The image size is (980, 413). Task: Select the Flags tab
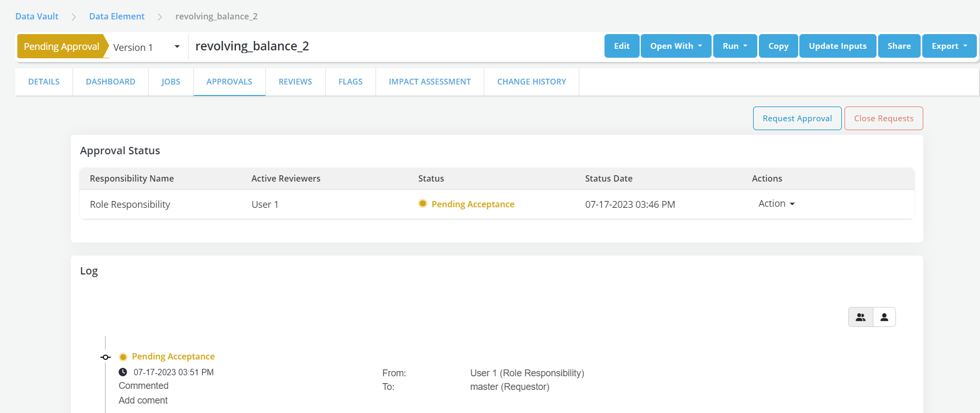coord(350,82)
